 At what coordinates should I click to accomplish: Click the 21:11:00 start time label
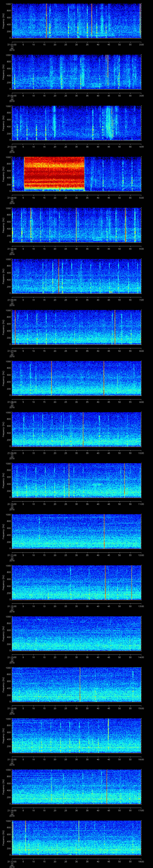[12, 555]
